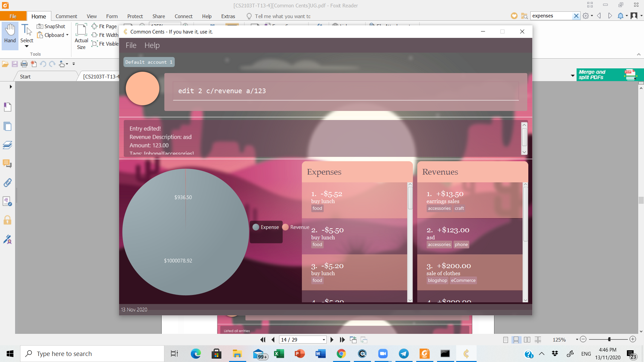Image resolution: width=644 pixels, height=362 pixels.
Task: Open the zoom percentage dropdown
Action: pyautogui.click(x=577, y=340)
